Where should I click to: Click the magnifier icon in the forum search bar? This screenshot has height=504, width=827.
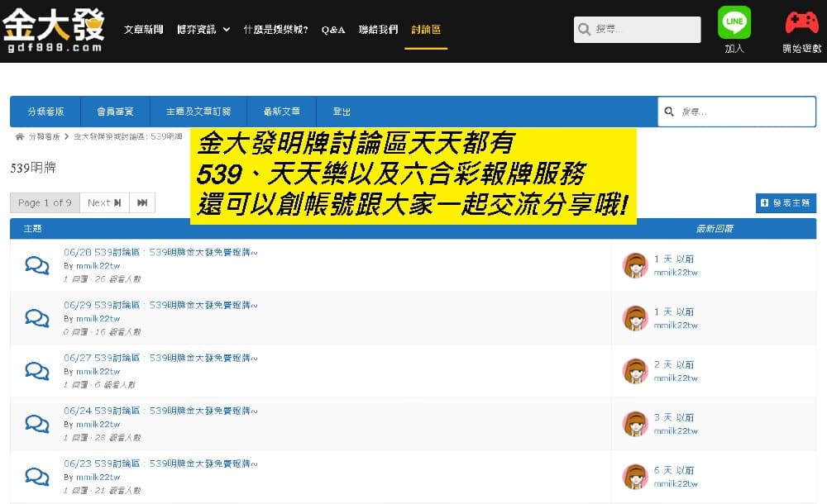(669, 111)
